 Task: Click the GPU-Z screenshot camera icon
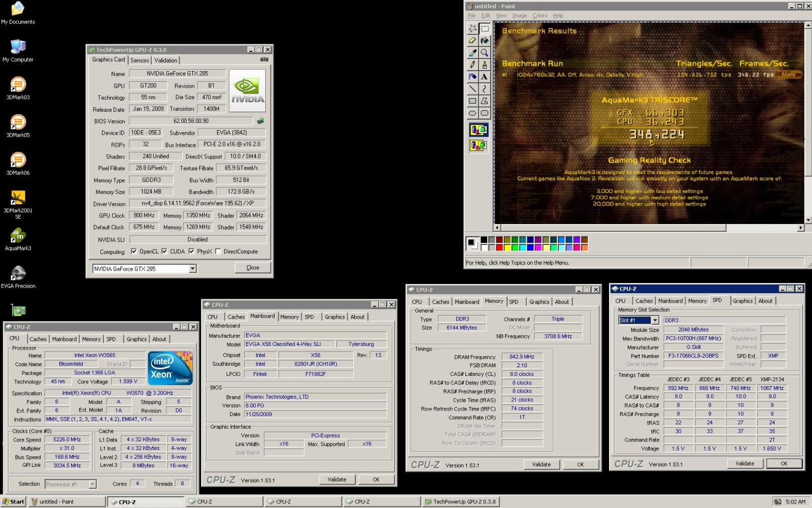[x=264, y=59]
